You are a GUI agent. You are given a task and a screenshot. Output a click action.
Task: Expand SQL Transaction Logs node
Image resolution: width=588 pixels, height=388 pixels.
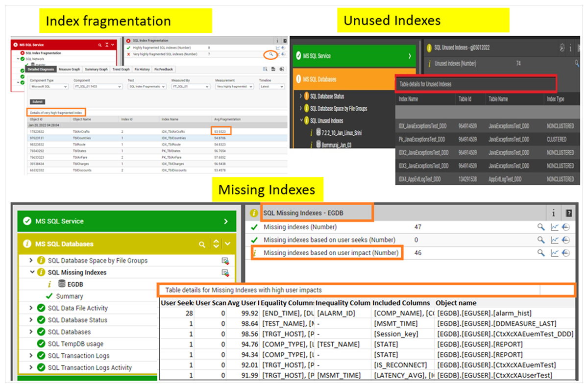(31, 356)
